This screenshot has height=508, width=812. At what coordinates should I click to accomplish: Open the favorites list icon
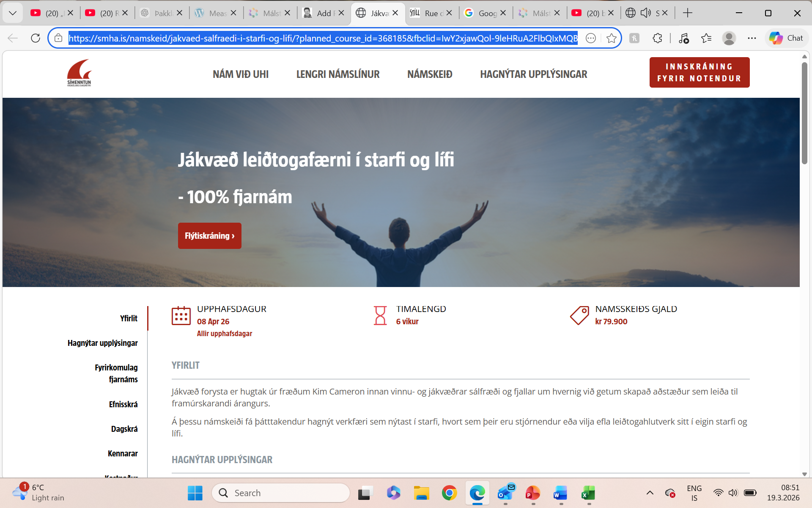706,38
